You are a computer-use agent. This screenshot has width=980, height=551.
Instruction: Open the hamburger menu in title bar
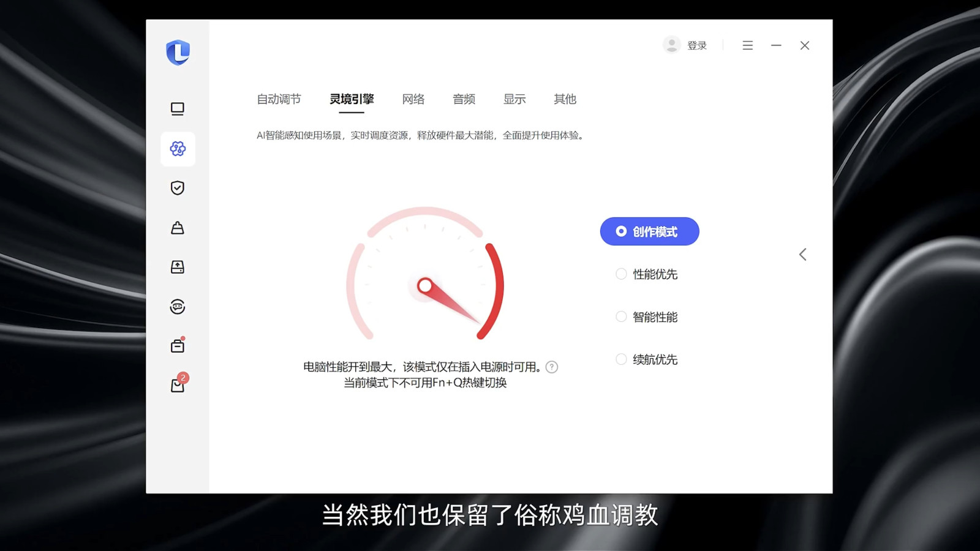(x=747, y=45)
